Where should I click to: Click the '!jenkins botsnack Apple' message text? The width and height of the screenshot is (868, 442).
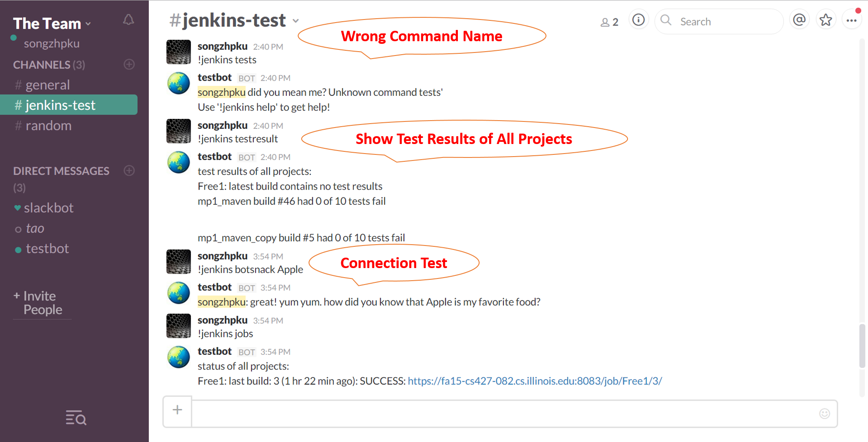[x=250, y=269]
